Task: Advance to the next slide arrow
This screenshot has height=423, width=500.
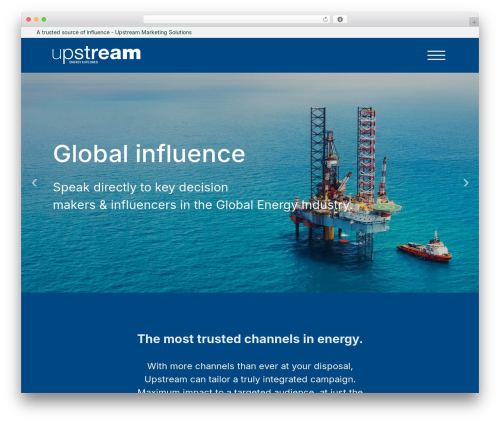Action: click(466, 183)
